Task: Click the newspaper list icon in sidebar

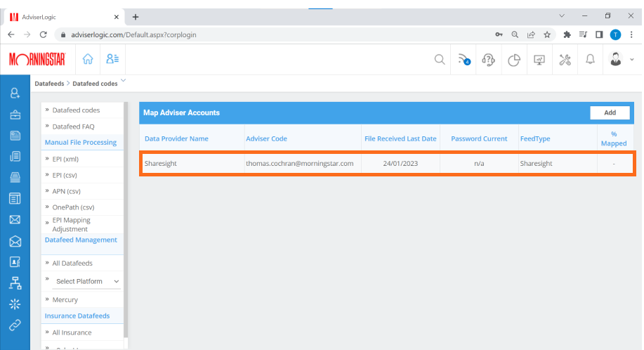Action: tap(15, 199)
